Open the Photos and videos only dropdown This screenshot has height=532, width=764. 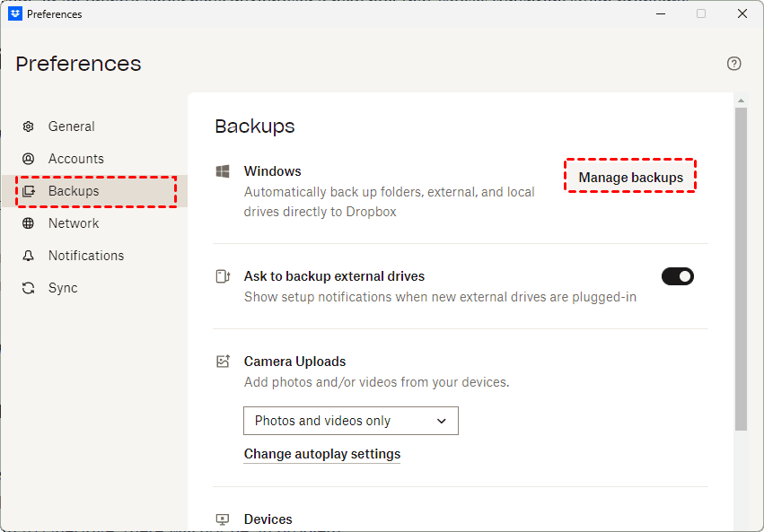coord(350,421)
